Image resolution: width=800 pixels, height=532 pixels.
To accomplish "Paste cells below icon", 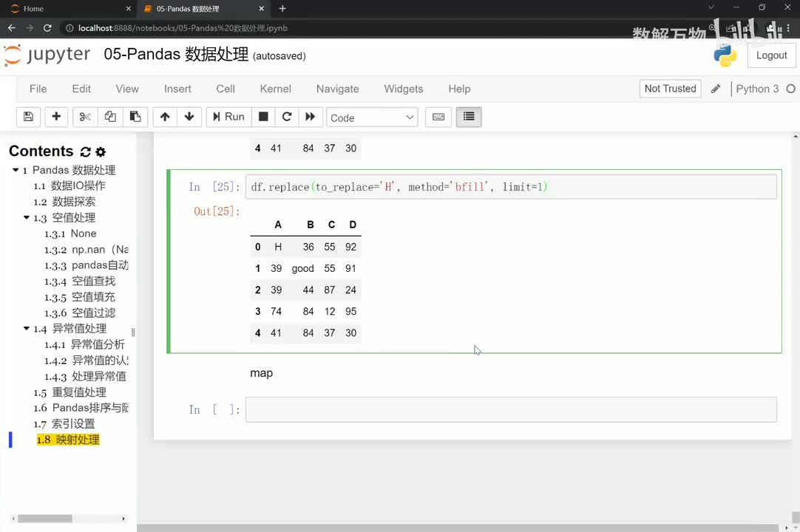I will (x=135, y=117).
